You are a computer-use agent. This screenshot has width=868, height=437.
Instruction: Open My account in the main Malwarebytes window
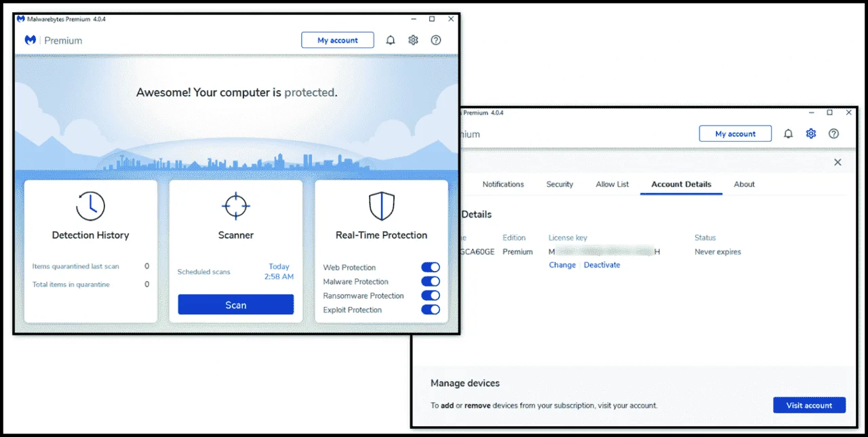click(x=338, y=40)
